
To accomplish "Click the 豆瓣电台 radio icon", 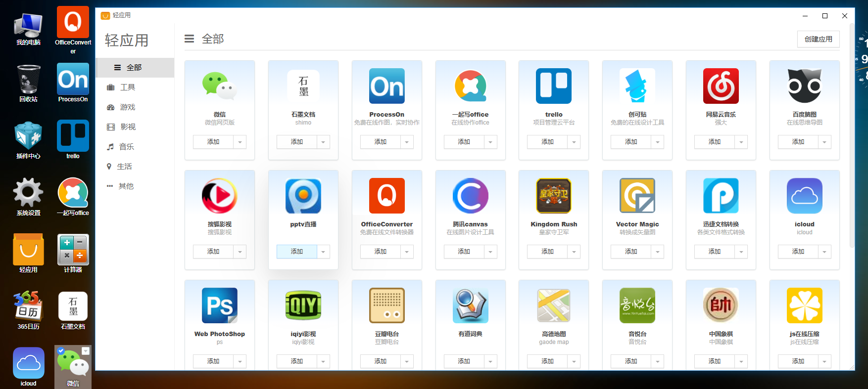I will [x=387, y=305].
